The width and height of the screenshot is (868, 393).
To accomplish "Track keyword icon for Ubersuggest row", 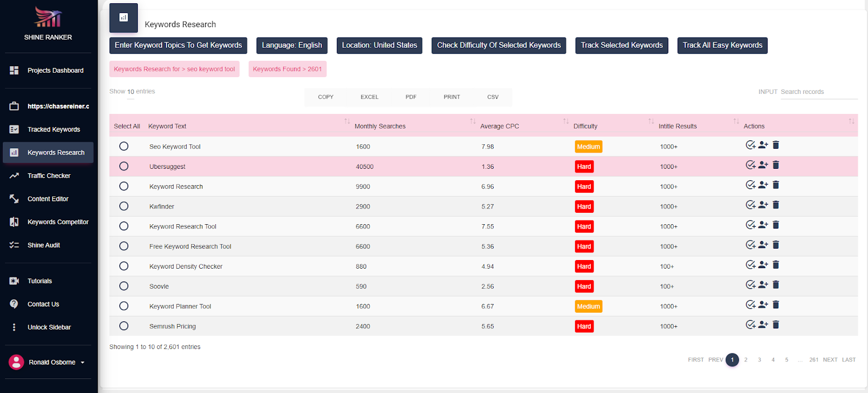I will pos(763,165).
